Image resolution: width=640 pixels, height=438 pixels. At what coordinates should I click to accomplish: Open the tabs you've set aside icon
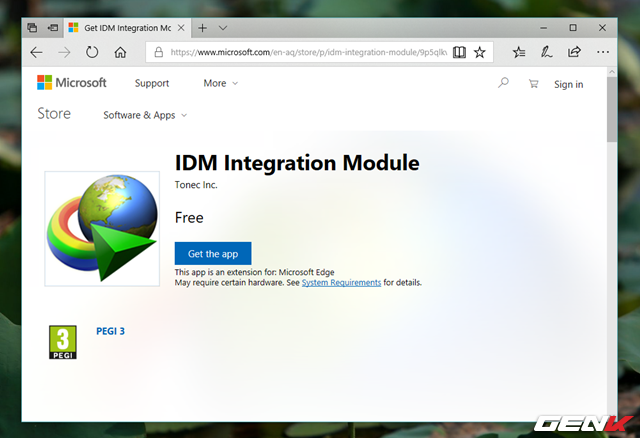32,28
